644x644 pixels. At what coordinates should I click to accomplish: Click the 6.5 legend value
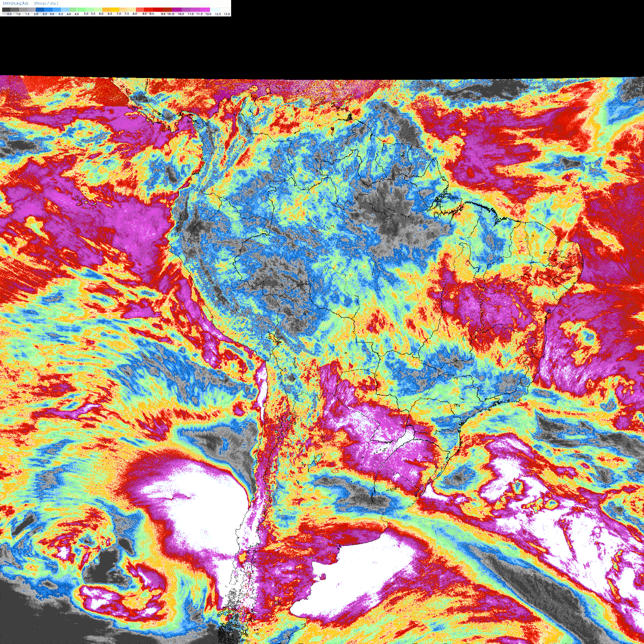(110, 14)
